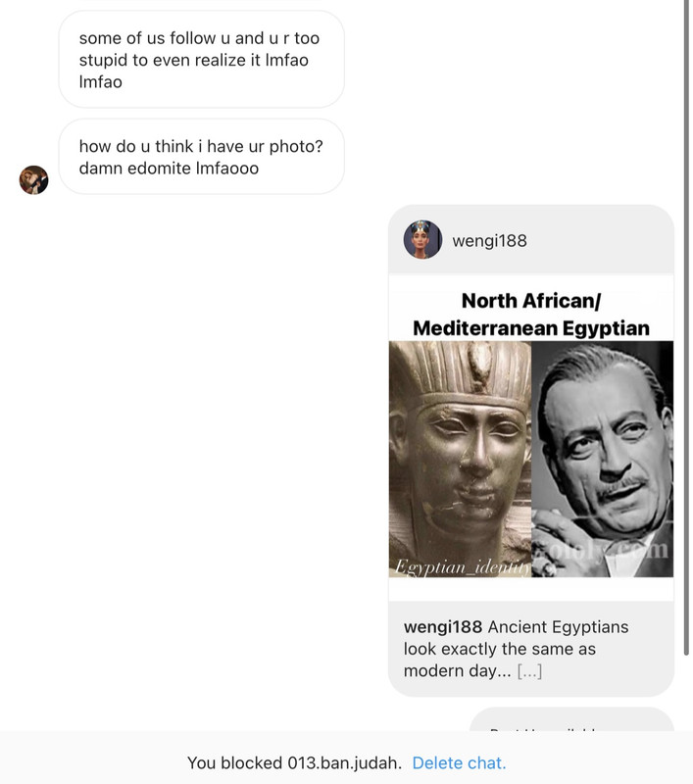The width and height of the screenshot is (693, 784).
Task: Click the 'North African/ Mediterranean Egyptian' heading
Action: [531, 314]
